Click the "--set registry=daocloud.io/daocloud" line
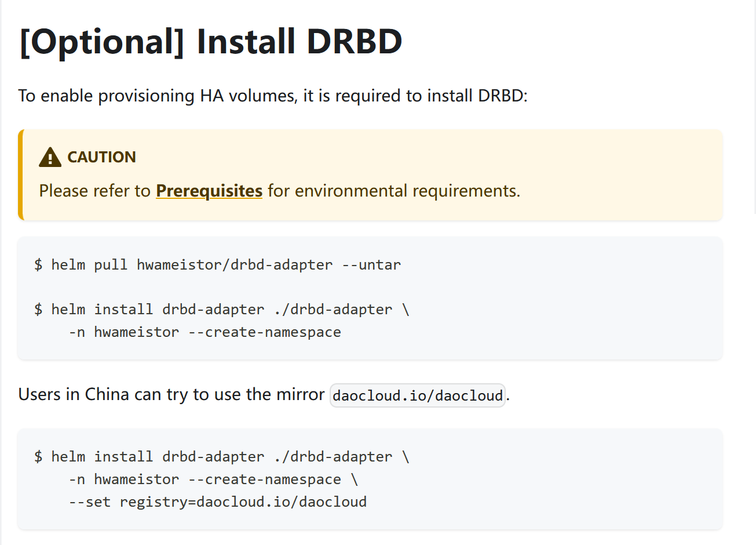756x545 pixels. (217, 502)
